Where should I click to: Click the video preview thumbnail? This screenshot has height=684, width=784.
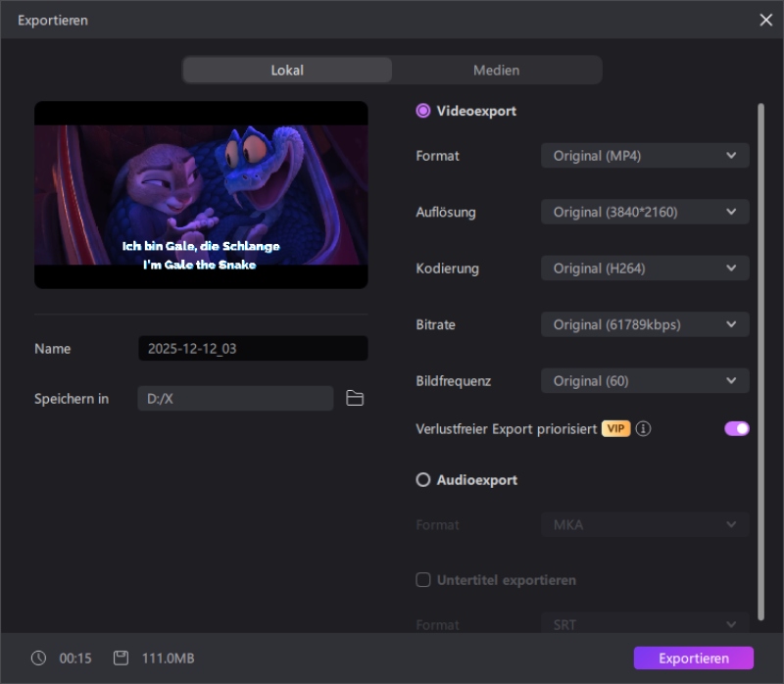pos(201,194)
